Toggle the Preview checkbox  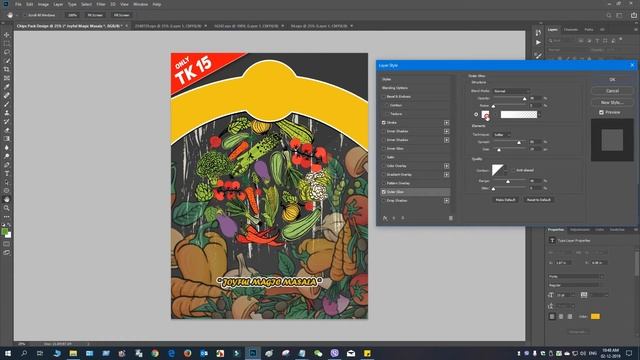tap(601, 112)
